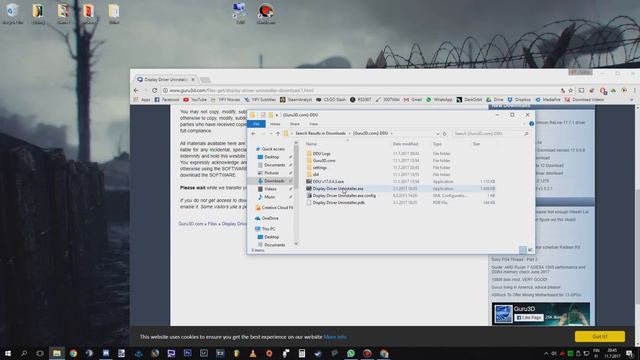Click the Explorer back arrow

253,133
